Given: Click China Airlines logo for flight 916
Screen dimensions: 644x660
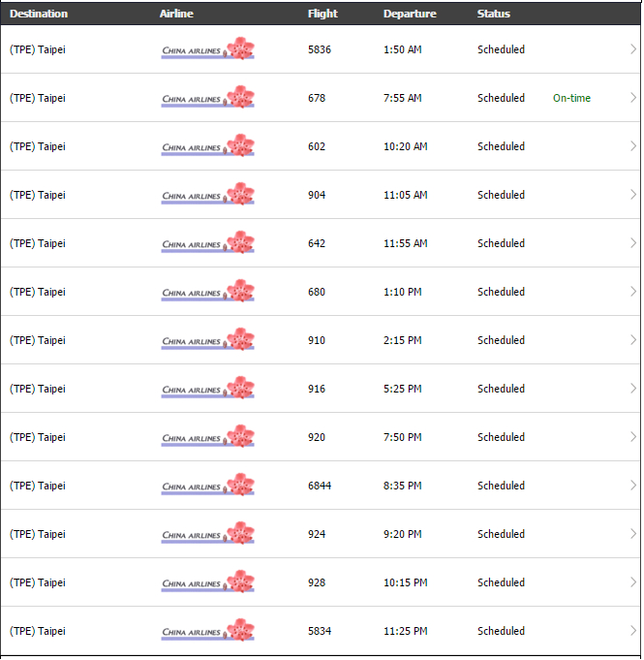Looking at the screenshot, I should (x=208, y=388).
